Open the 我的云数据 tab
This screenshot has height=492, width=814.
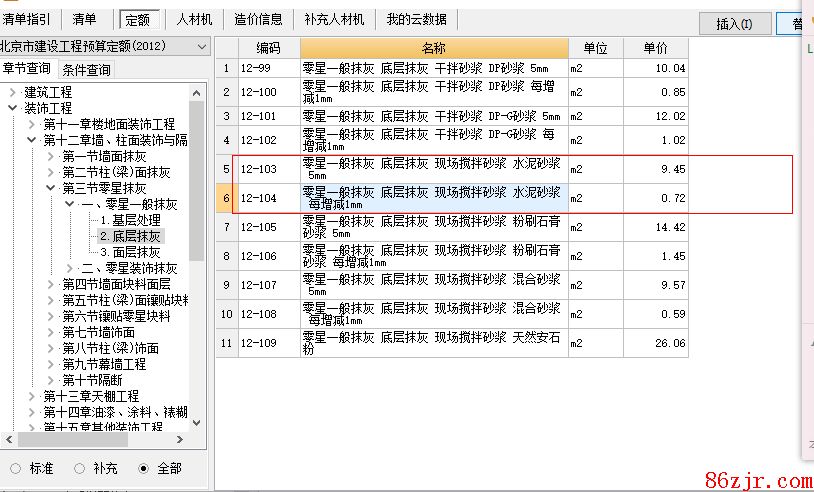point(416,19)
